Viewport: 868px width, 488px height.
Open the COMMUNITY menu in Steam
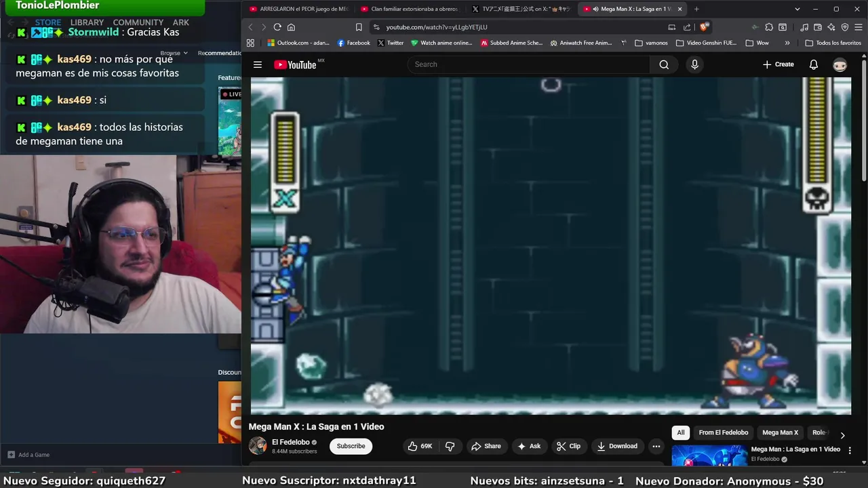(138, 22)
